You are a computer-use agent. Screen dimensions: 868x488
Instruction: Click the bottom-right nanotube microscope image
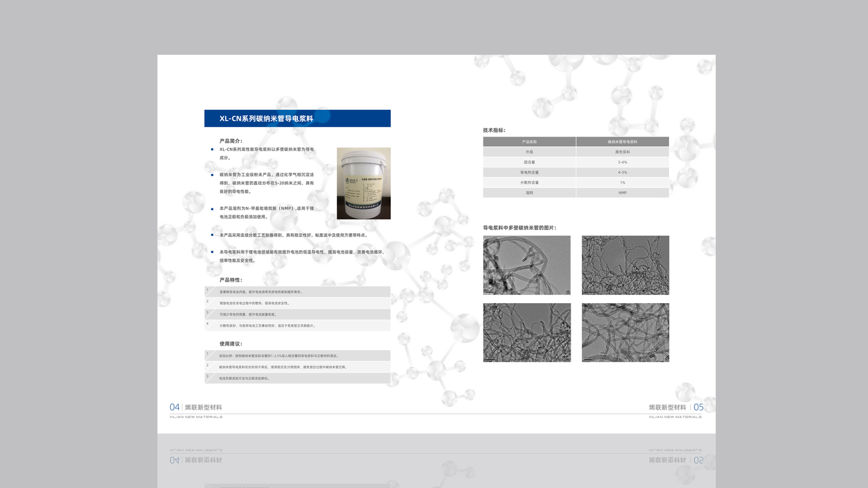[625, 332]
